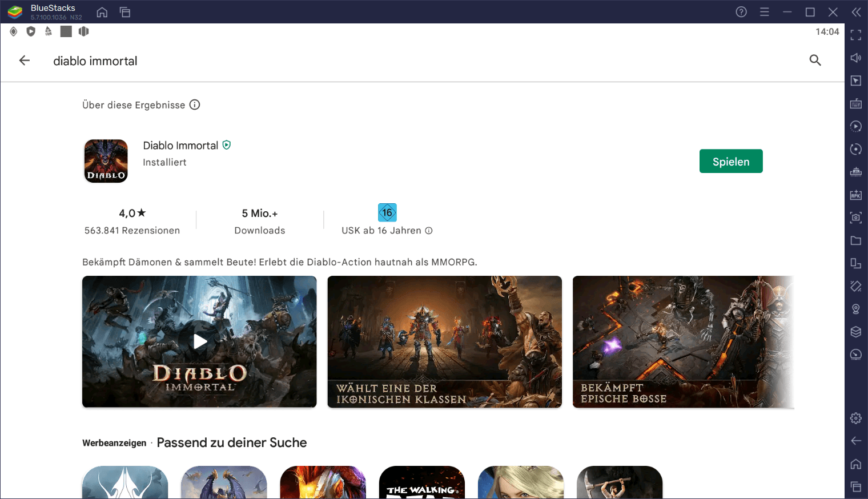Click the USK 16 age rating badge

tap(387, 213)
